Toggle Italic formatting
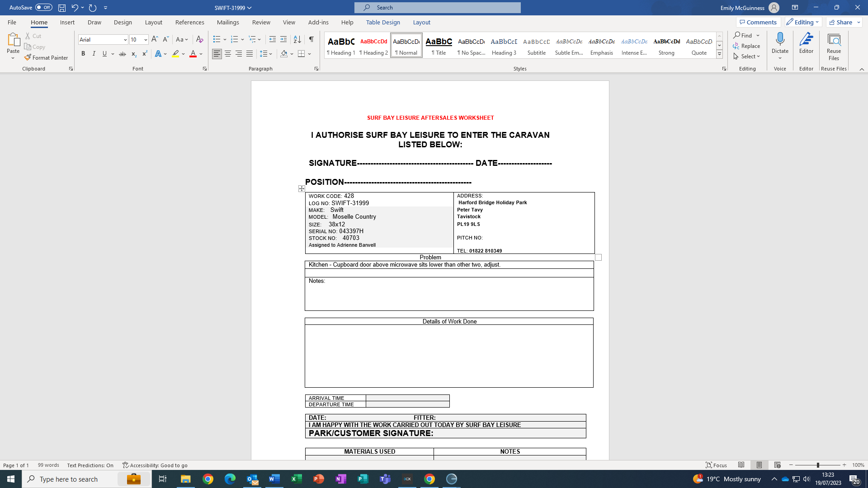 (x=94, y=54)
